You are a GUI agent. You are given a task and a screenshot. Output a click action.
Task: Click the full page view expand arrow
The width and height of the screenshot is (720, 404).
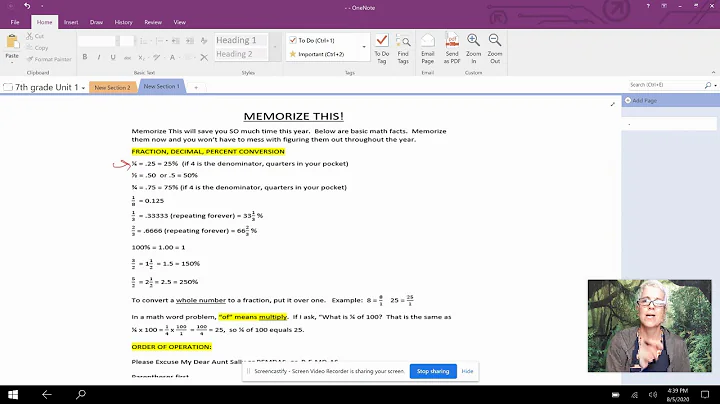tap(612, 104)
